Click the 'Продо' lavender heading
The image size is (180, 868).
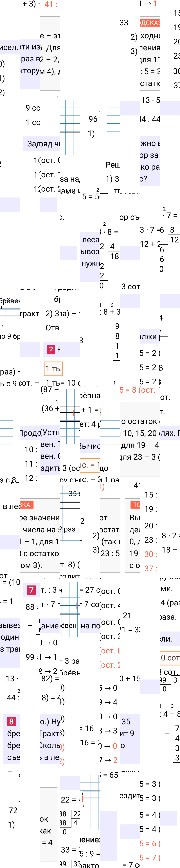coord(30,433)
